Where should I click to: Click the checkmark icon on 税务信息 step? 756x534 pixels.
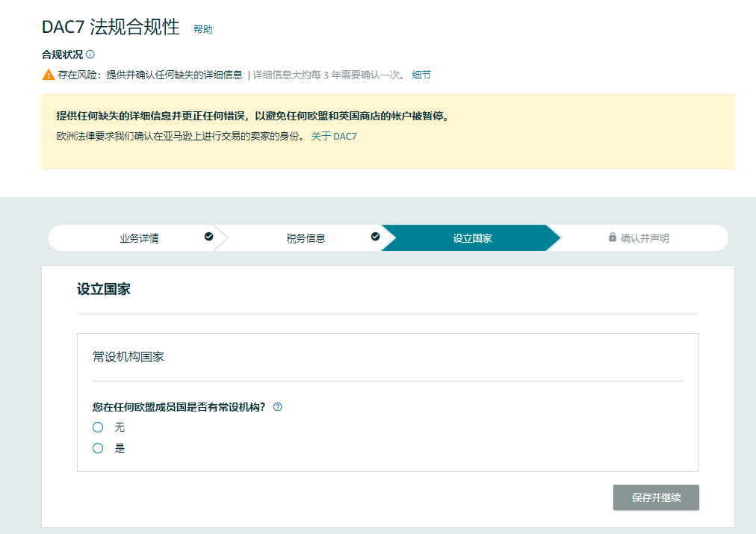375,237
